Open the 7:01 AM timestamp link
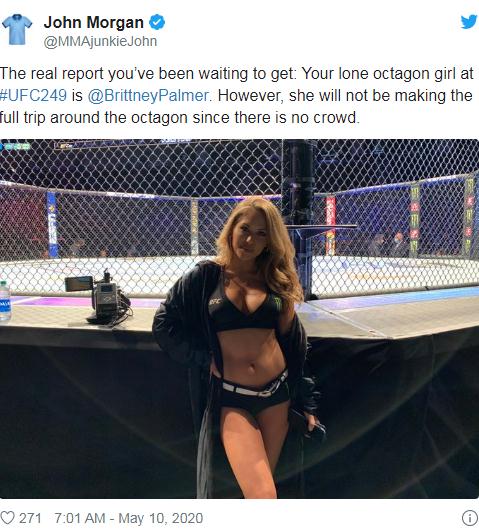Image resolution: width=479 pixels, height=531 pixels. click(x=80, y=518)
